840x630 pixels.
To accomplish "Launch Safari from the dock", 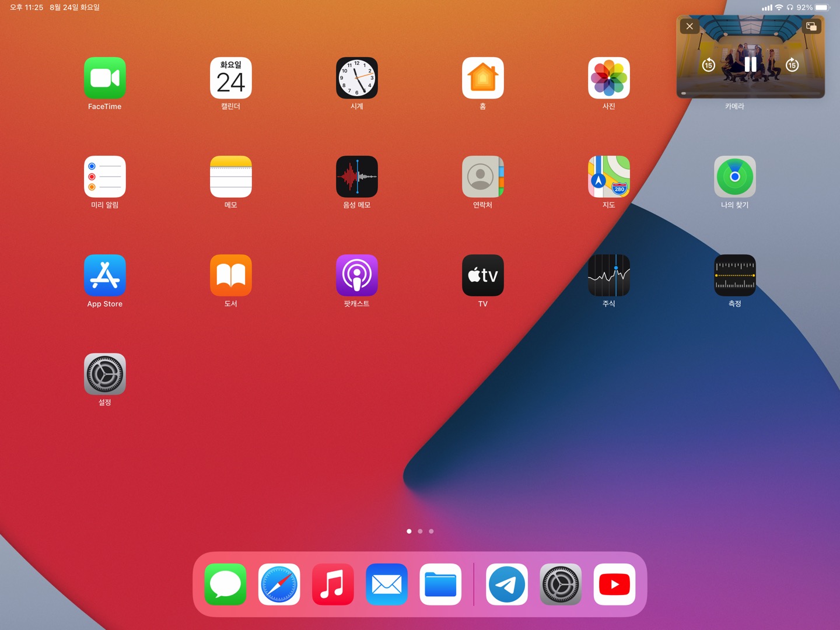I will coord(279,584).
